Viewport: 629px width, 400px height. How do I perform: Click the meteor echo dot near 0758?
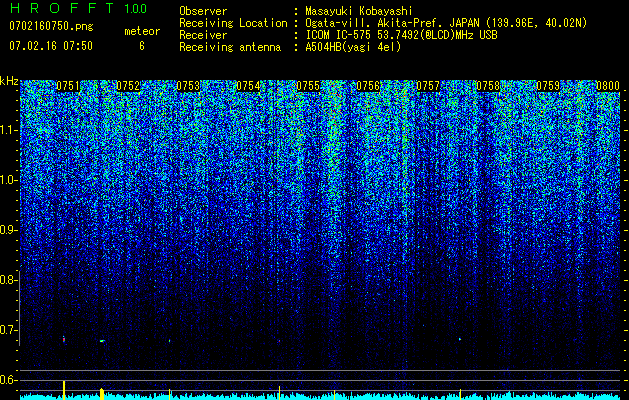tap(460, 339)
